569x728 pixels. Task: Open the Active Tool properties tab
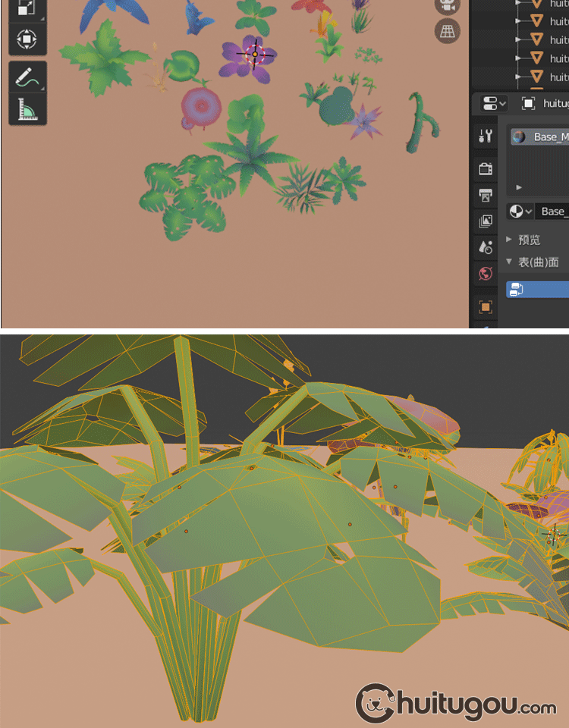(x=486, y=136)
